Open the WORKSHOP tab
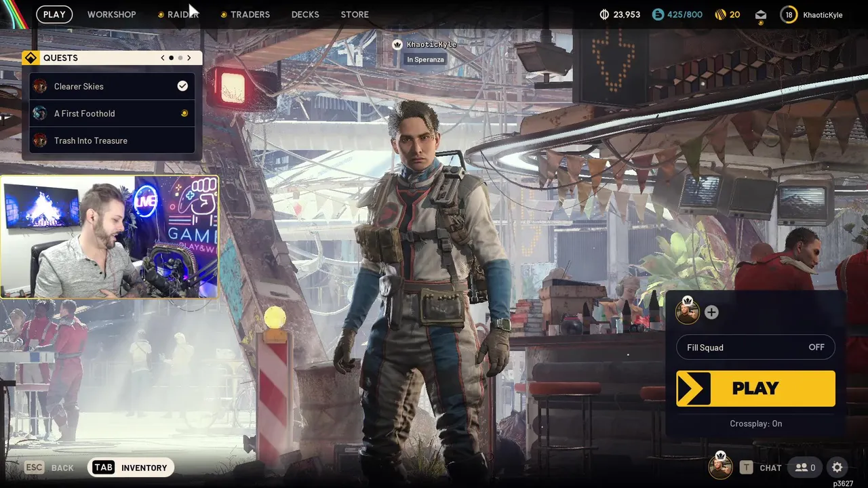This screenshot has width=868, height=488. 111,14
